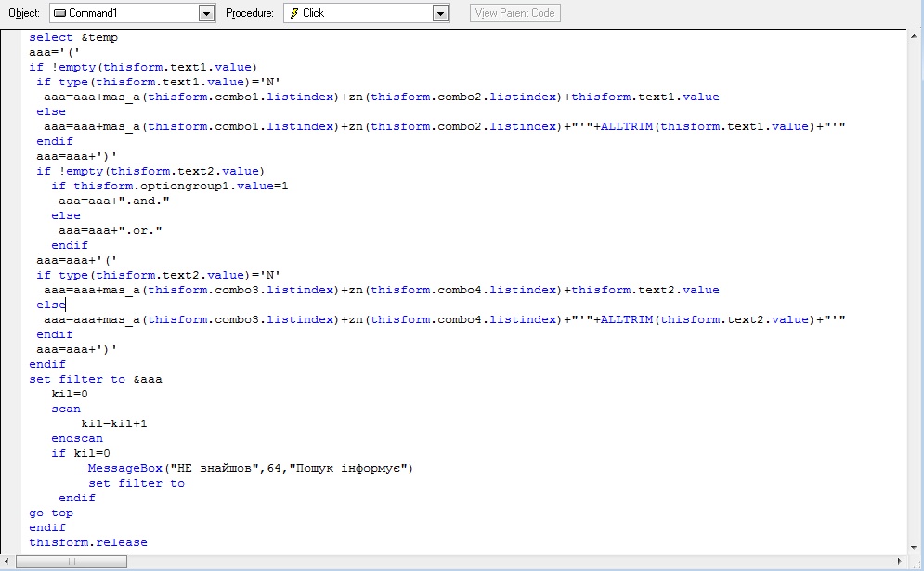Click the vertical scrollbar up arrow
Image resolution: width=924 pixels, height=571 pixels.
915,36
